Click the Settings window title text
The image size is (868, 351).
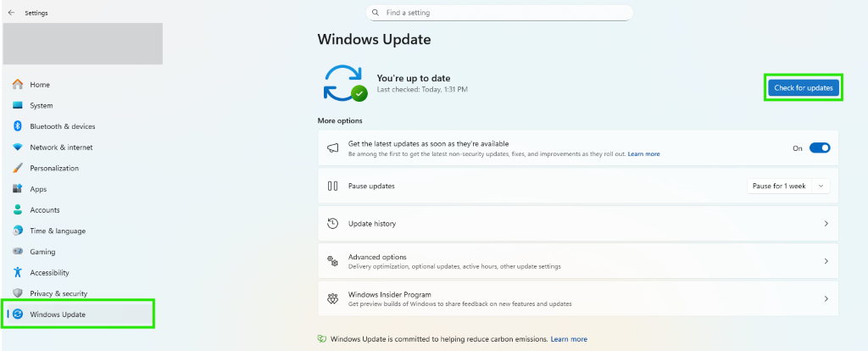36,13
